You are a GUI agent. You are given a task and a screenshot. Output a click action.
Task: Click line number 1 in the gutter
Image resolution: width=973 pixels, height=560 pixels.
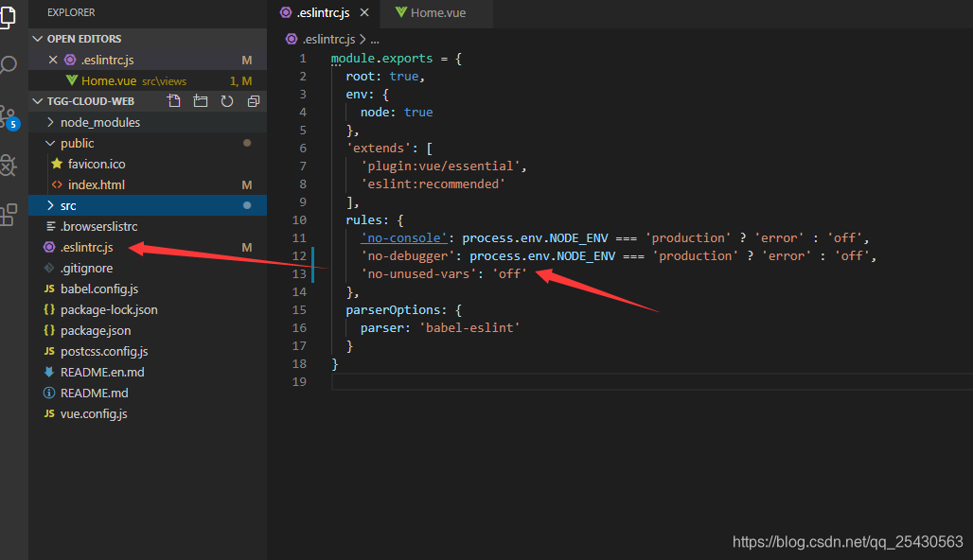[x=302, y=59]
